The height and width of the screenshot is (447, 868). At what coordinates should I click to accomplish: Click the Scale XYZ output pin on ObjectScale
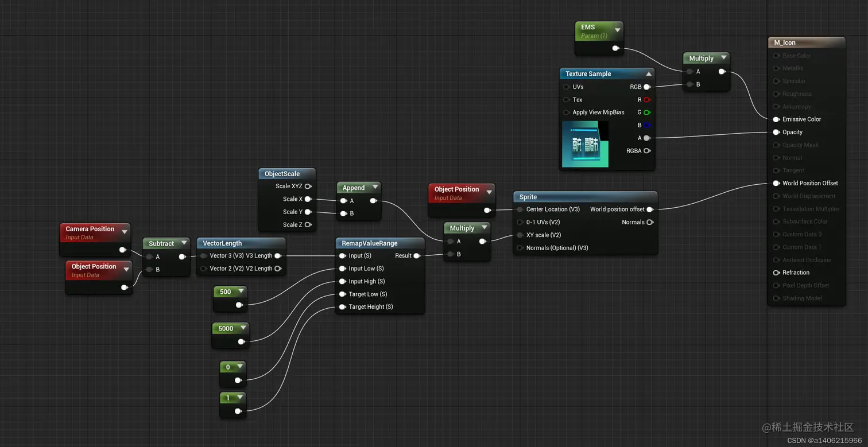coord(308,186)
